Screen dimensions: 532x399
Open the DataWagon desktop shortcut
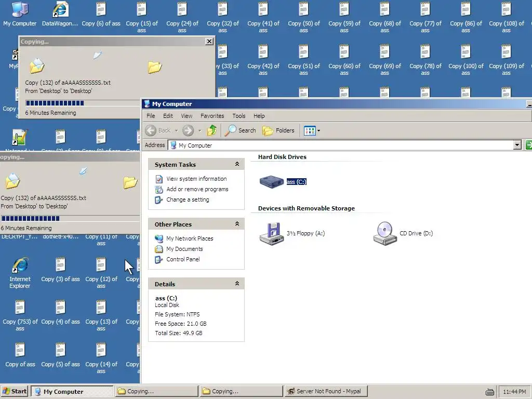point(60,14)
